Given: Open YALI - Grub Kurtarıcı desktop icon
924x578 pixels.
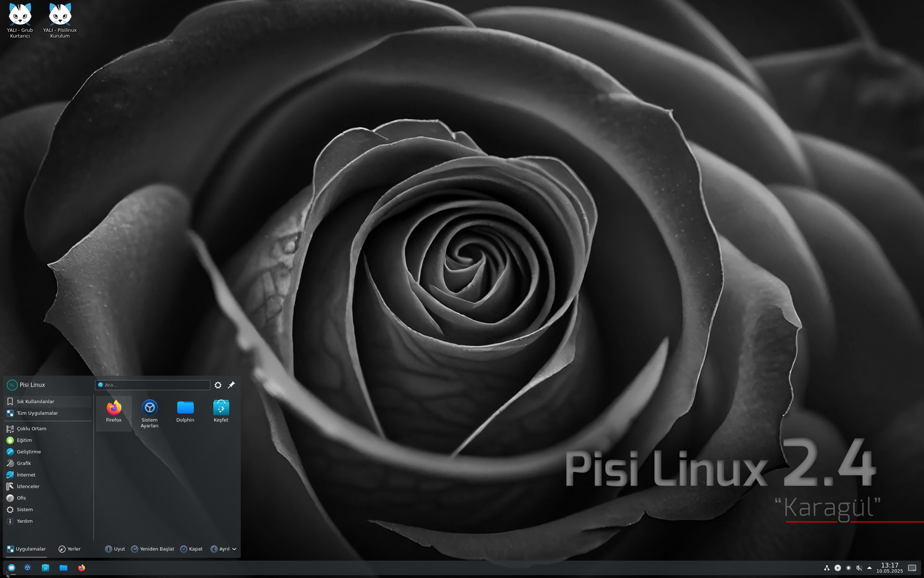Looking at the screenshot, I should 20,20.
